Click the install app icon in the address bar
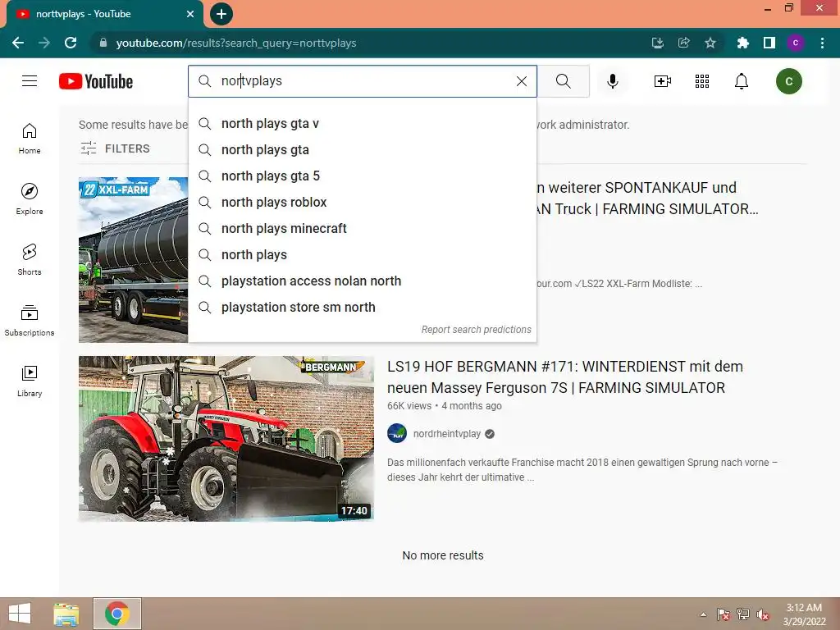This screenshot has height=630, width=840. [657, 43]
